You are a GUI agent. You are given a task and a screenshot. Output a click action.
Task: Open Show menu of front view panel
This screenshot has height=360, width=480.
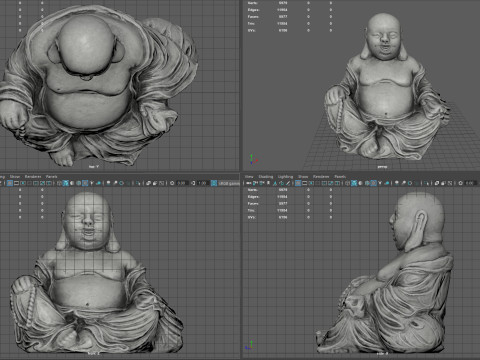pyautogui.click(x=15, y=177)
